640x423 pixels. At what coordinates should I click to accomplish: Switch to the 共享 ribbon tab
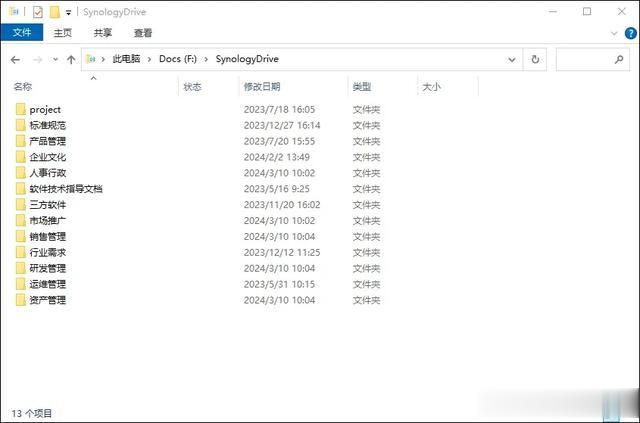click(x=102, y=33)
